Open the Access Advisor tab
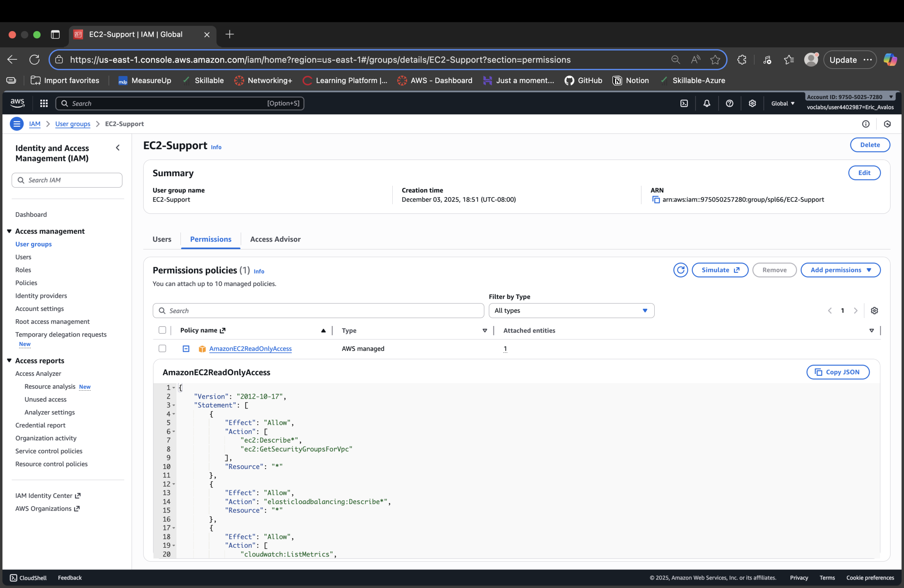Viewport: 904px width, 588px height. point(275,239)
